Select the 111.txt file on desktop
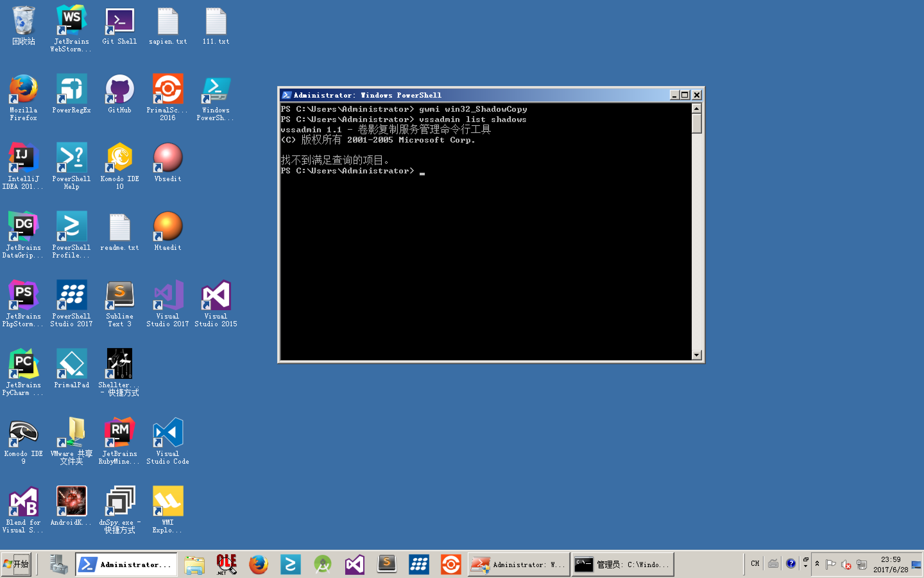This screenshot has height=578, width=924. tap(216, 26)
